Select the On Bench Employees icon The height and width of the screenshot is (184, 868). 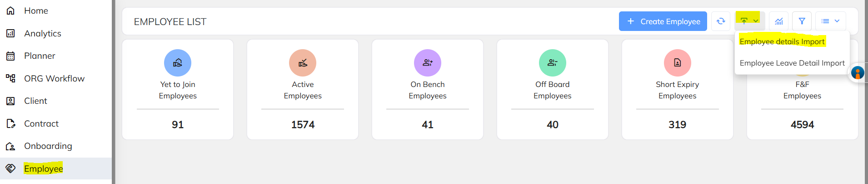point(428,63)
